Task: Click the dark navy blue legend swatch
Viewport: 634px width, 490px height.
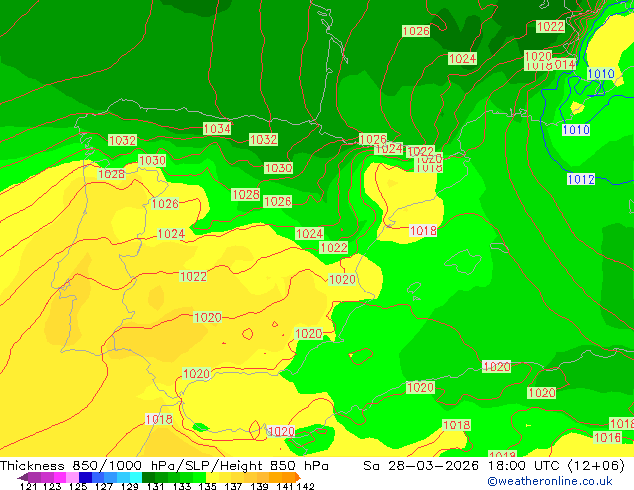Action: (x=85, y=477)
